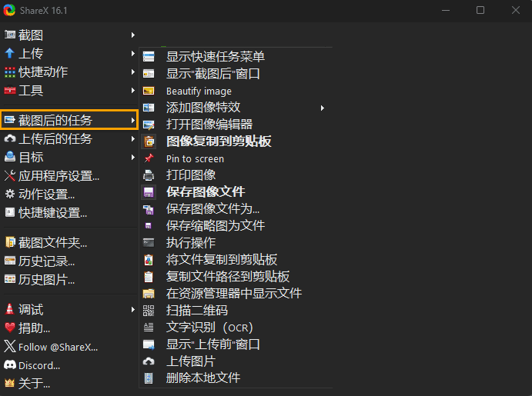
Task: Click the printer icon beside 打印图像
Action: (x=149, y=175)
